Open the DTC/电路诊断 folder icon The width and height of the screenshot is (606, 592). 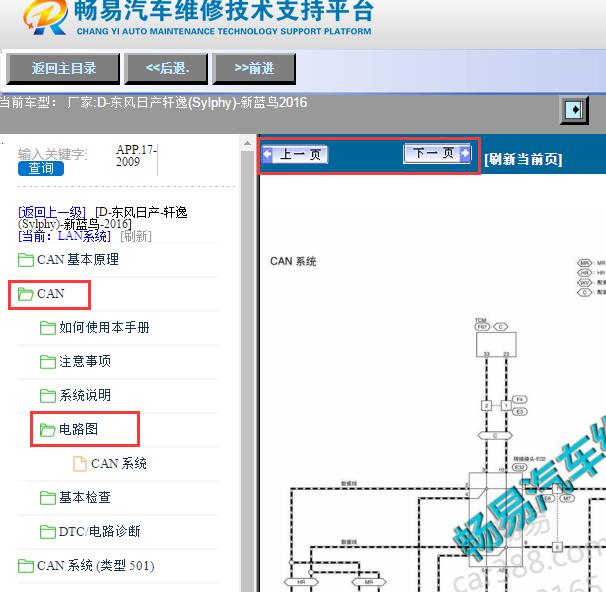(48, 532)
